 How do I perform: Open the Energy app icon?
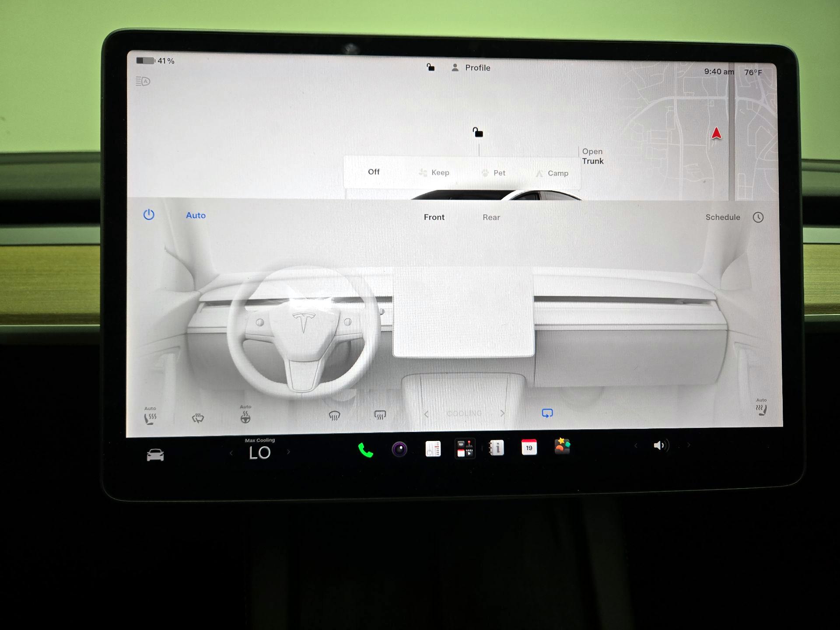[x=433, y=449]
